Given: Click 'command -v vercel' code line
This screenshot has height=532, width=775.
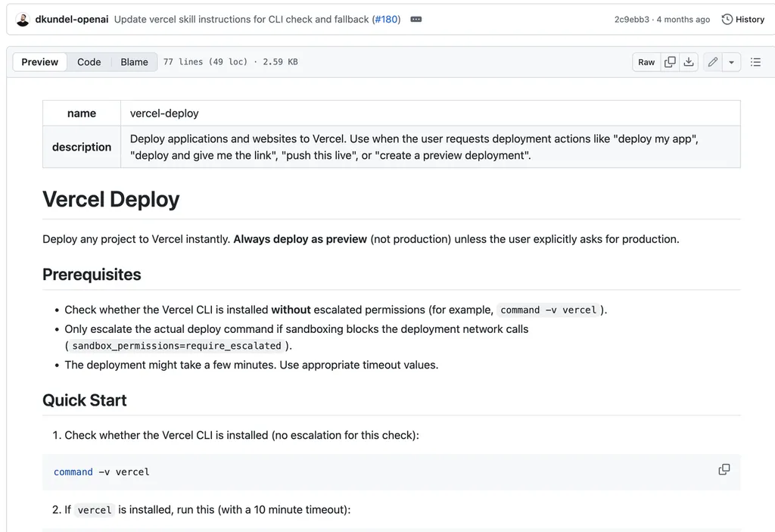Looking at the screenshot, I should point(101,472).
